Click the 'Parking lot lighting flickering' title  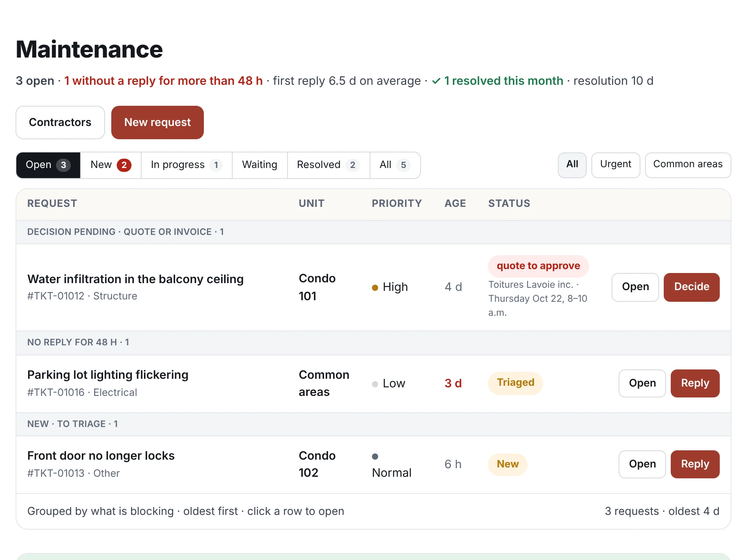click(108, 375)
